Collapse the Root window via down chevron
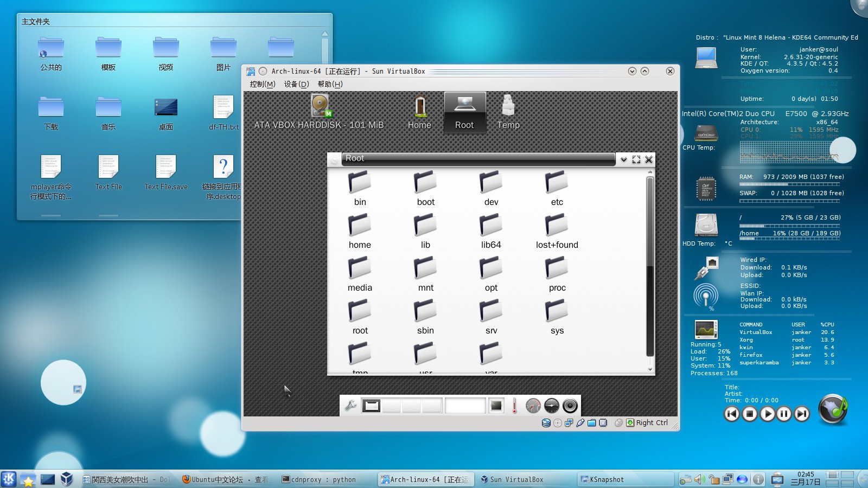This screenshot has width=868, height=488. pyautogui.click(x=624, y=159)
